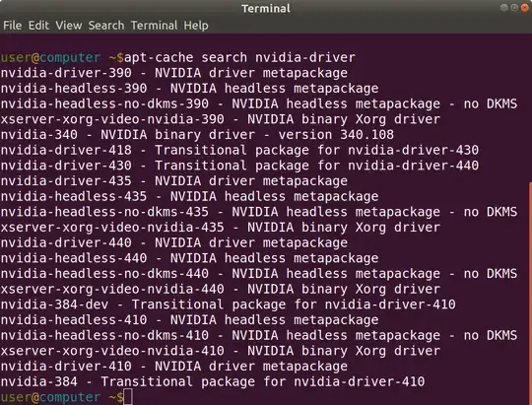This screenshot has width=532, height=405.
Task: Select the 'nvidia-driver-410 - NVIDIA driver metapackage' line
Action: pos(174,367)
